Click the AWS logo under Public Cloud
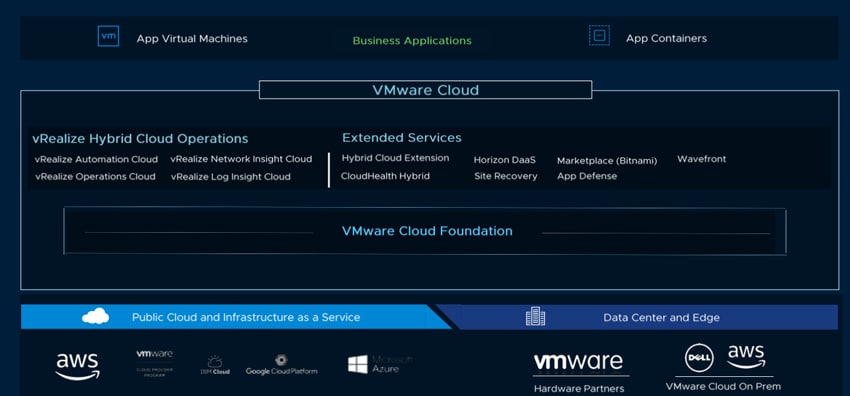Screen dimensions: 850x396 tap(78, 367)
